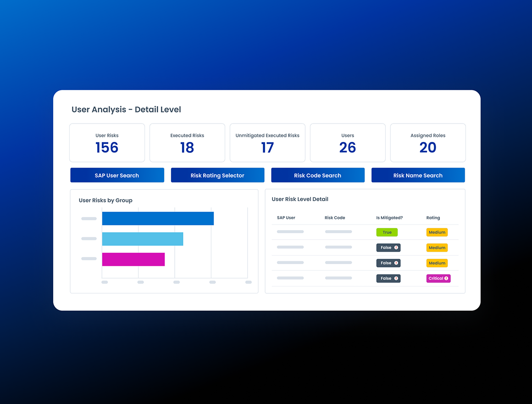Click the User Risks by Group title
Viewport: 532px width, 404px height.
click(105, 200)
